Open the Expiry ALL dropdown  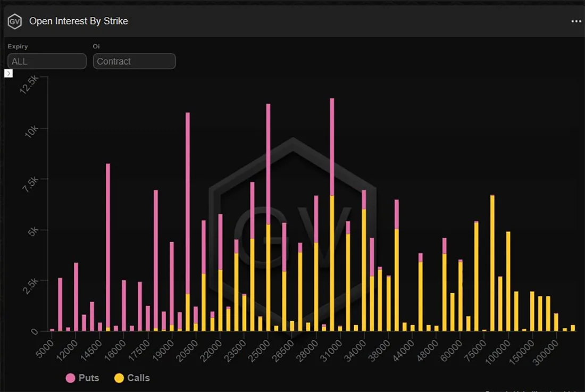47,61
